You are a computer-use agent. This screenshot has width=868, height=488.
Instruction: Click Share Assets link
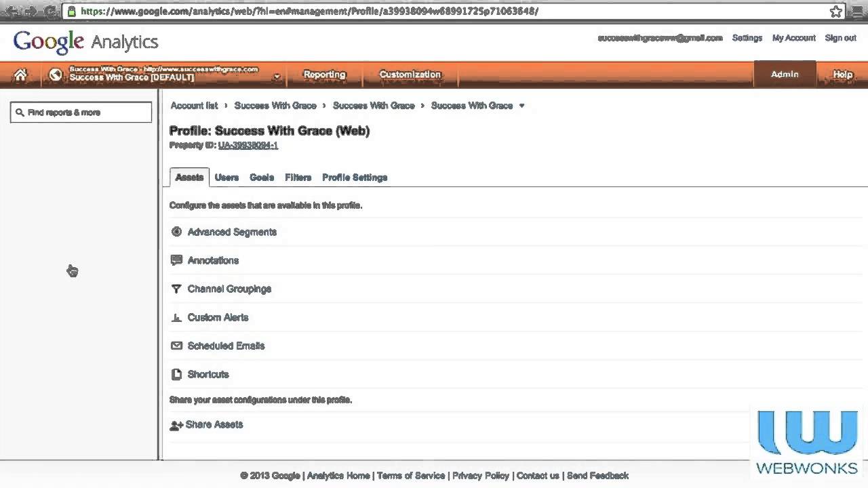(214, 424)
